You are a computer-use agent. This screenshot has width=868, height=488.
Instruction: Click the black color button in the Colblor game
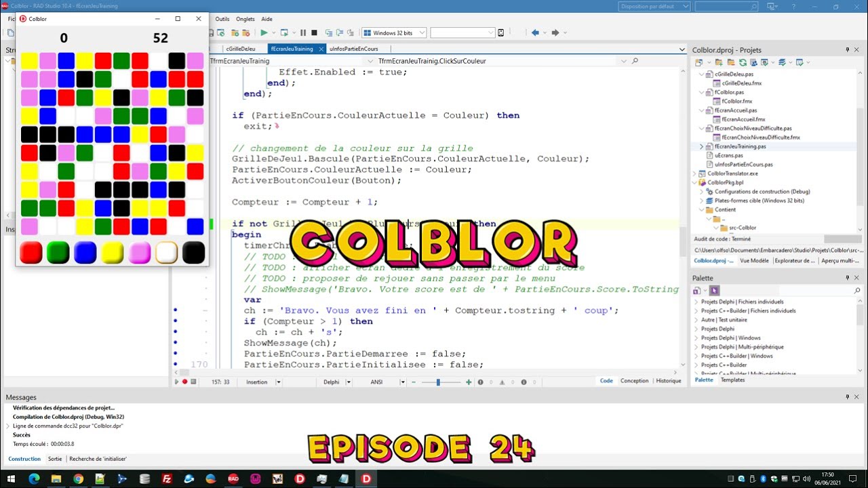[x=193, y=253]
